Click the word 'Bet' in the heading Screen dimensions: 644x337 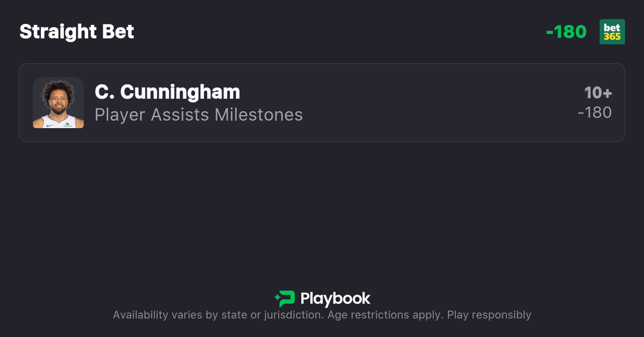[x=118, y=32]
